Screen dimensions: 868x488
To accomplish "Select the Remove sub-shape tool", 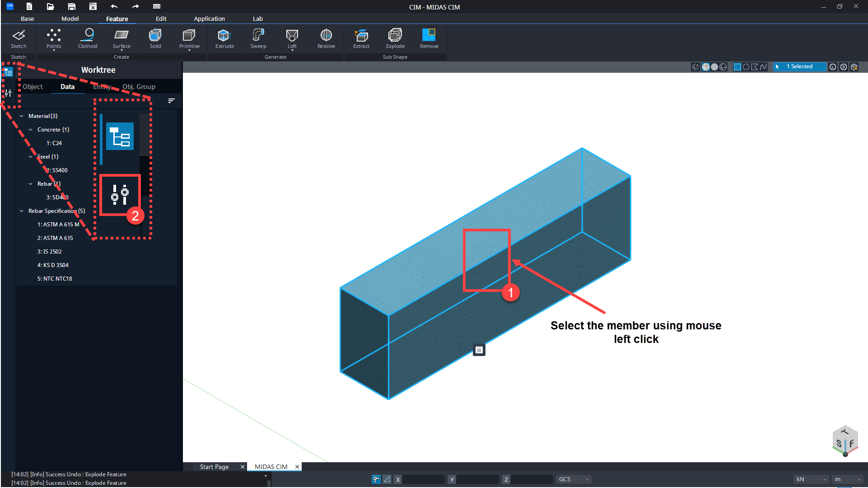I will [x=429, y=38].
